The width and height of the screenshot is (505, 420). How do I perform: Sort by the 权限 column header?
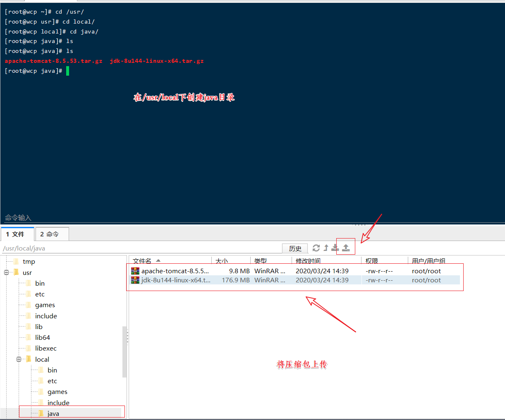[385, 261]
